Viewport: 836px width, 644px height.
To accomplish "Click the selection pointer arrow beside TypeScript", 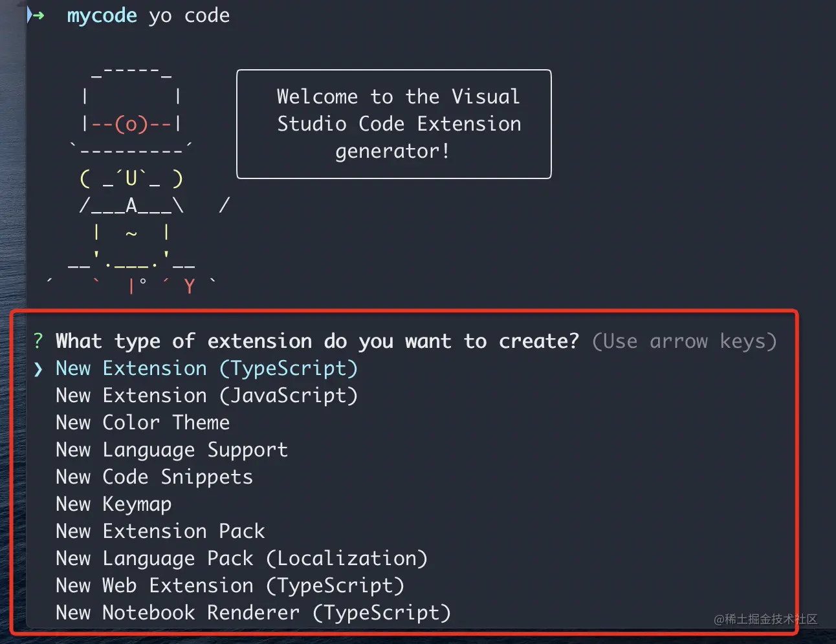I will pos(38,369).
